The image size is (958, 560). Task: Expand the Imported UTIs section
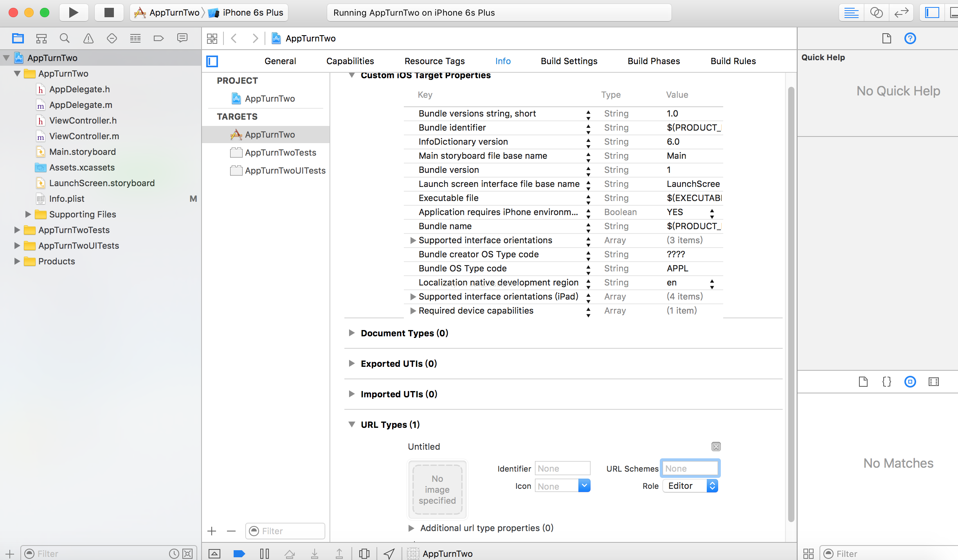[x=352, y=394]
